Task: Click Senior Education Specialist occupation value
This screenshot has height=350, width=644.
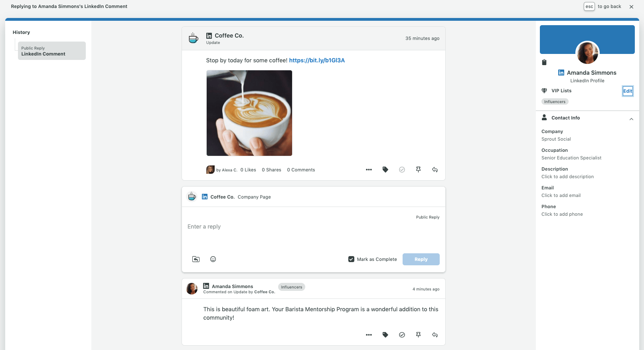Action: [571, 158]
